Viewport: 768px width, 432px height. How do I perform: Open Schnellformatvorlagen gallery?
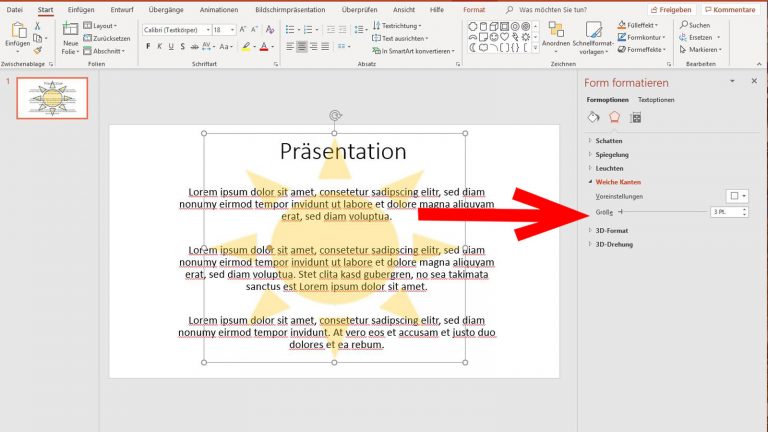[593, 38]
